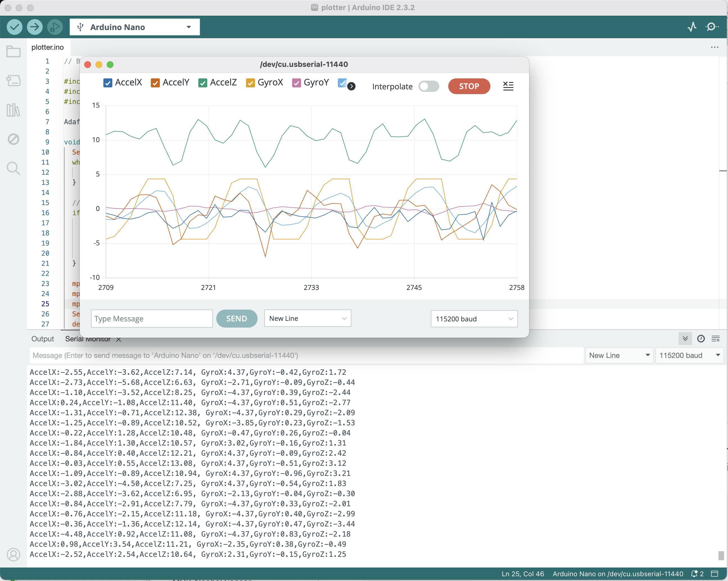Open the Library Manager sidebar icon
The height and width of the screenshot is (581, 728).
(13, 110)
